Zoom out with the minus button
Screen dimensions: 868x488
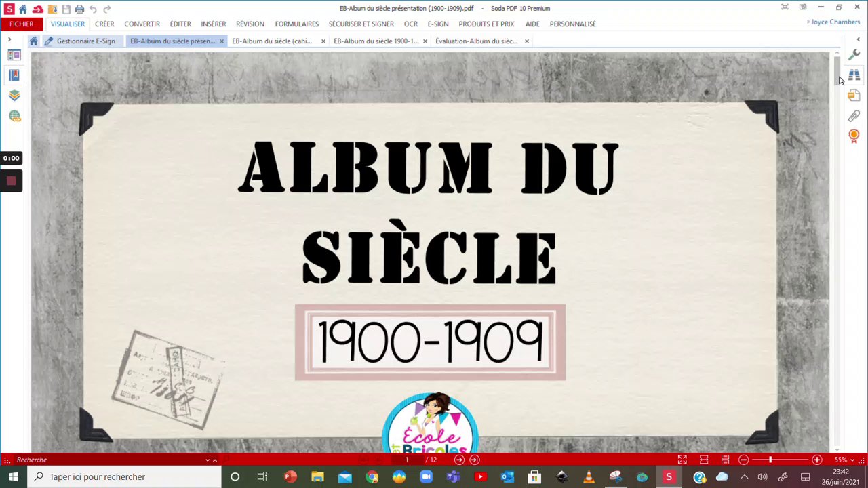tap(743, 460)
